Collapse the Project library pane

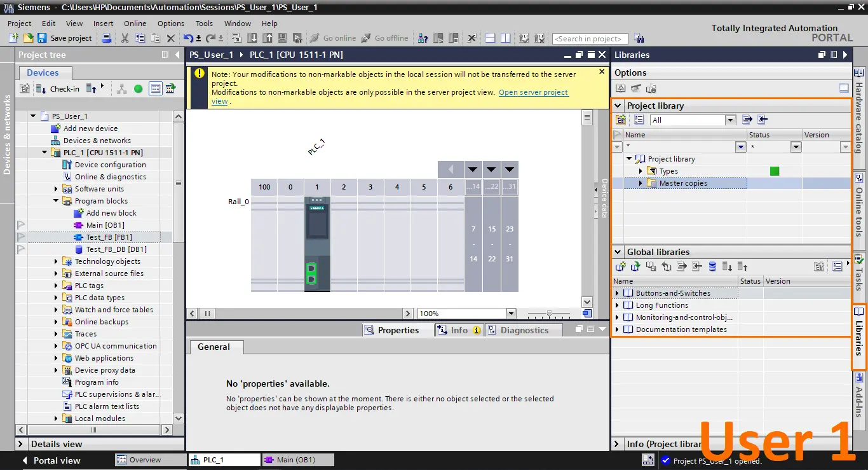point(618,106)
